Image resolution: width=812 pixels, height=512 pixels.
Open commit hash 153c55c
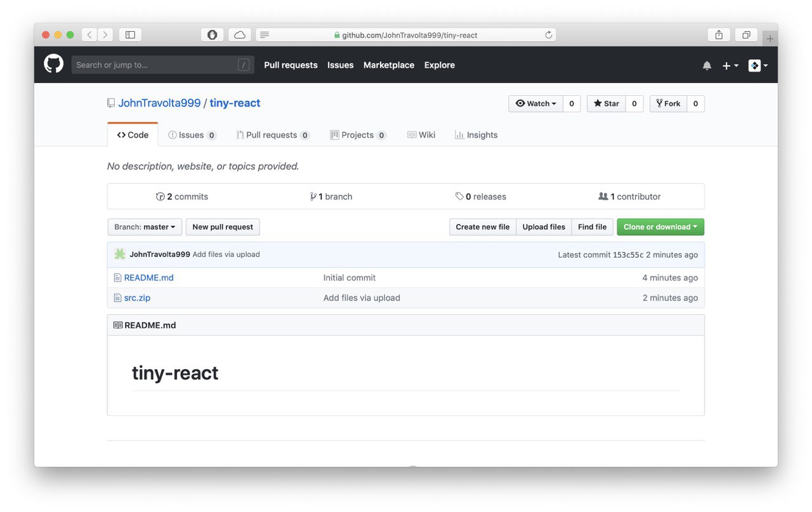[x=628, y=254]
